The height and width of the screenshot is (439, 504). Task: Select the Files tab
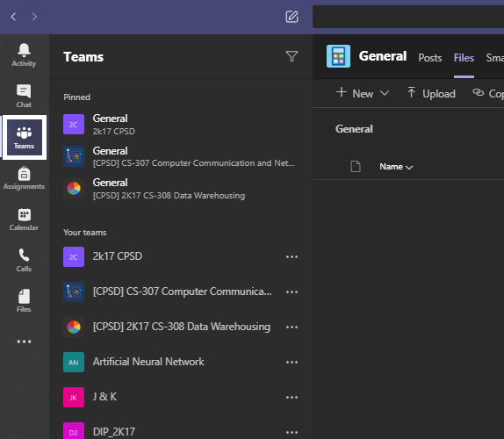464,58
